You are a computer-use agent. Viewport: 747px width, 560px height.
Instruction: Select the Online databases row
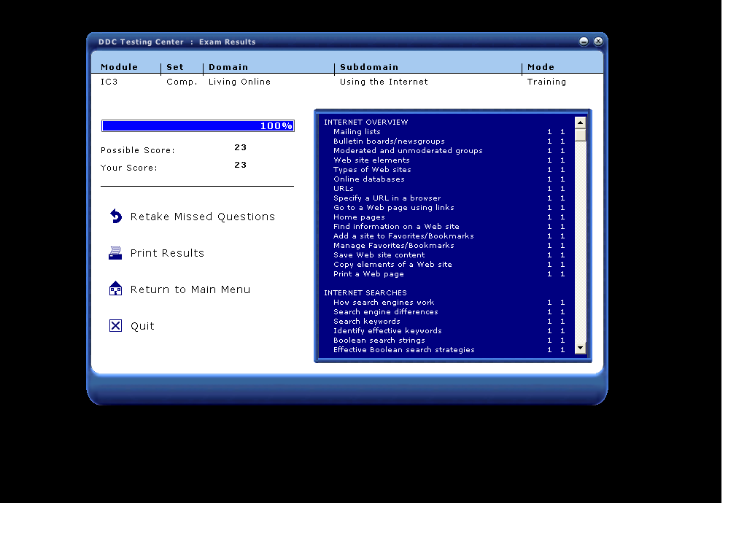pyautogui.click(x=449, y=179)
